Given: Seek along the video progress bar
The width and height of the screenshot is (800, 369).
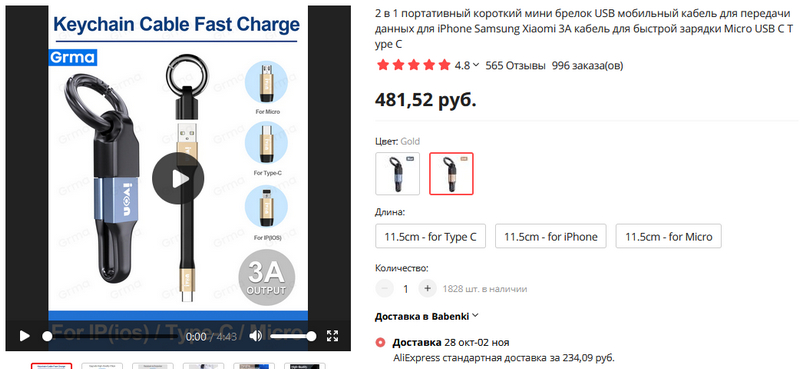Looking at the screenshot, I should [110, 336].
